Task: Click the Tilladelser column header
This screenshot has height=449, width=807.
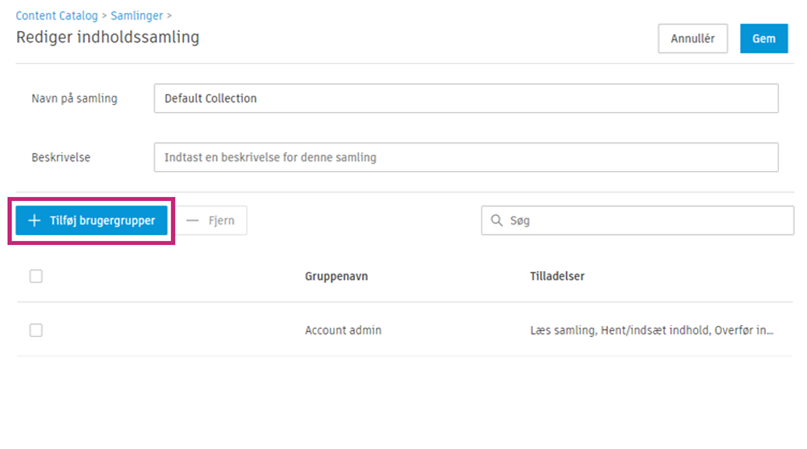Action: [x=557, y=276]
